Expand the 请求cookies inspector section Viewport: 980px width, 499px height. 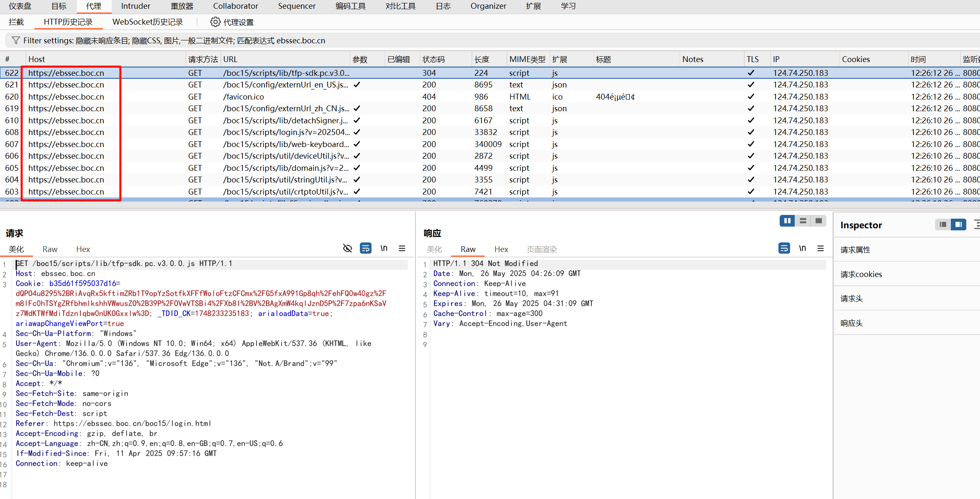click(x=861, y=274)
